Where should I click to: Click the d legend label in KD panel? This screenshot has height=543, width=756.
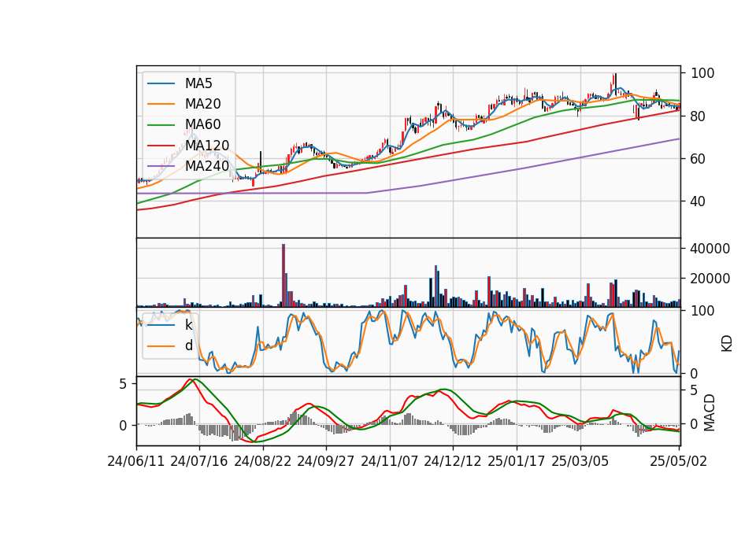(188, 345)
